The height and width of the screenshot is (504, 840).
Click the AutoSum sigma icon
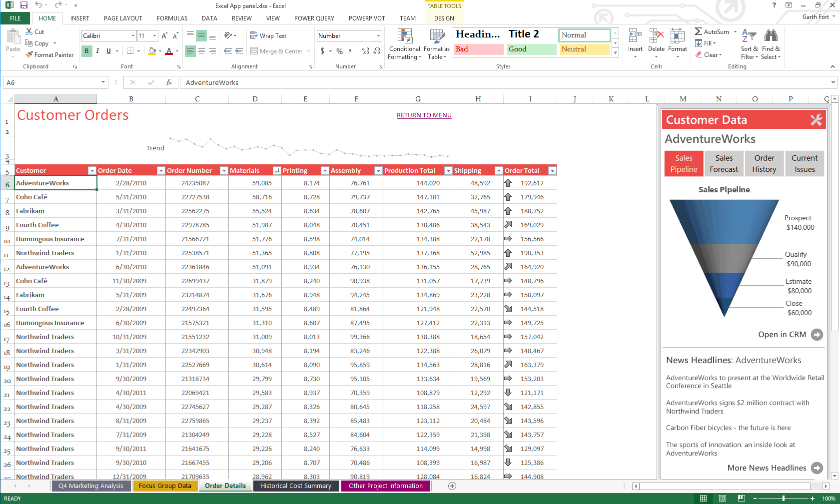tap(699, 31)
